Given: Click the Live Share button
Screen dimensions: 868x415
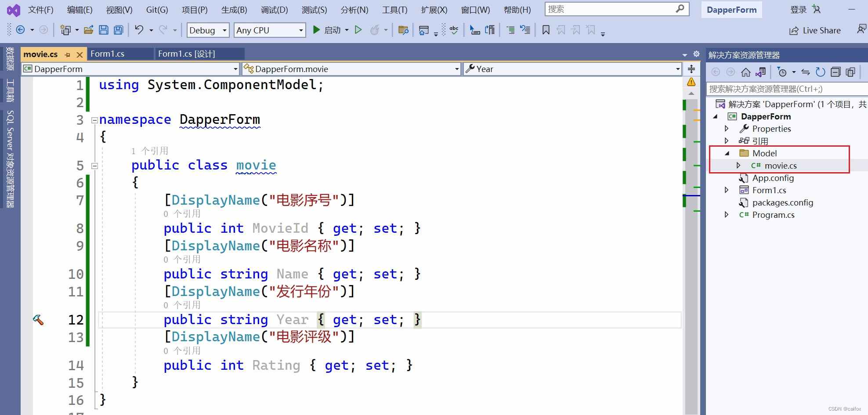Looking at the screenshot, I should pyautogui.click(x=815, y=30).
